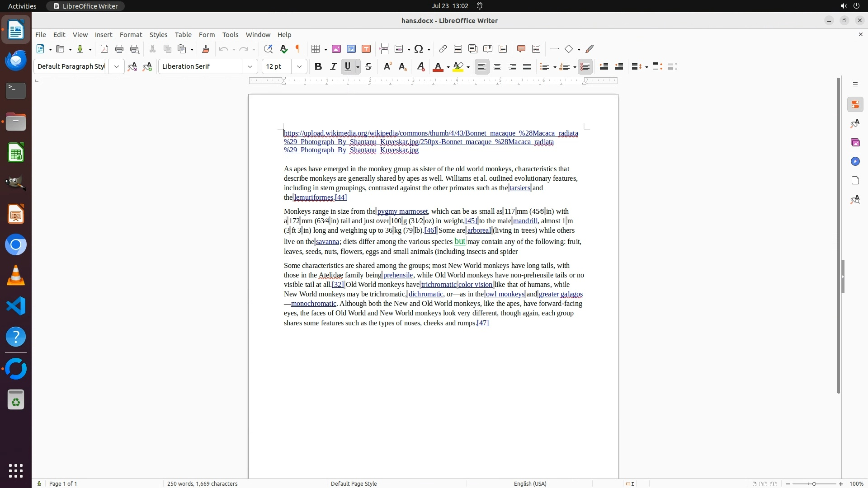Screen dimensions: 868x488
Task: Insert special character omega icon
Action: pos(419,49)
